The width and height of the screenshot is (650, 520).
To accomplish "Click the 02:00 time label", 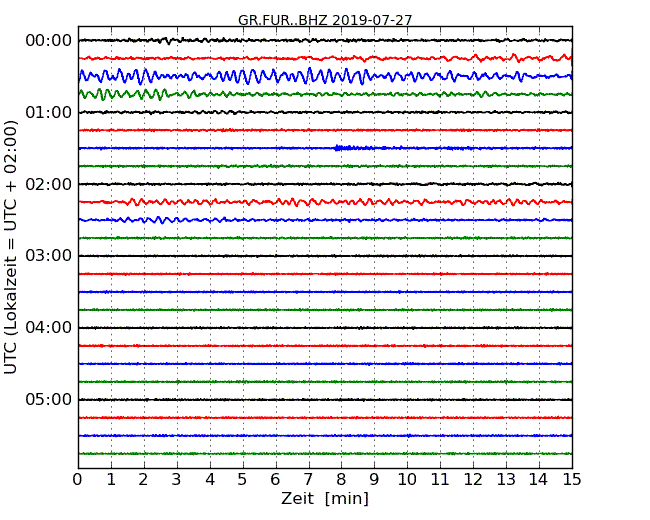I will point(49,184).
